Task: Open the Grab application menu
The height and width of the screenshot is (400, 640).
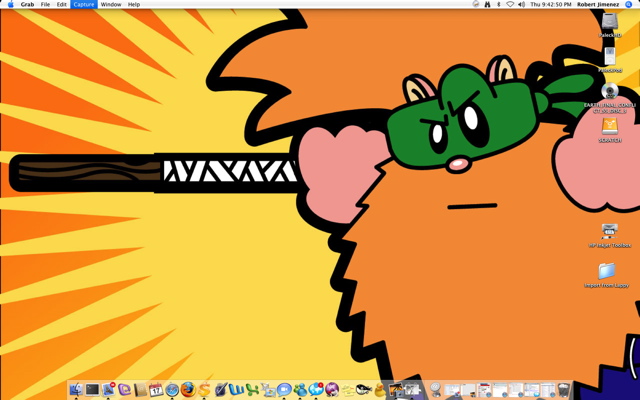Action: click(x=27, y=4)
